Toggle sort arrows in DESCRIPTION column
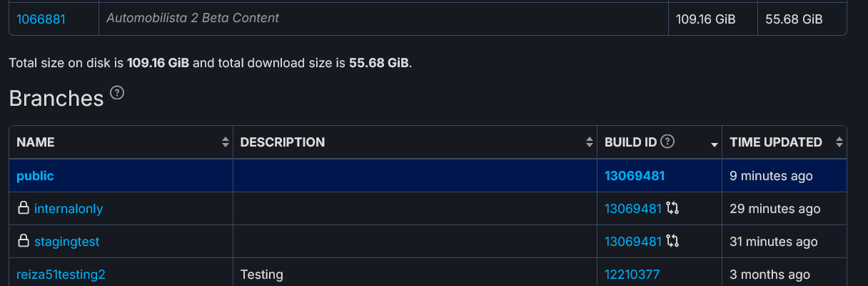 pos(590,142)
